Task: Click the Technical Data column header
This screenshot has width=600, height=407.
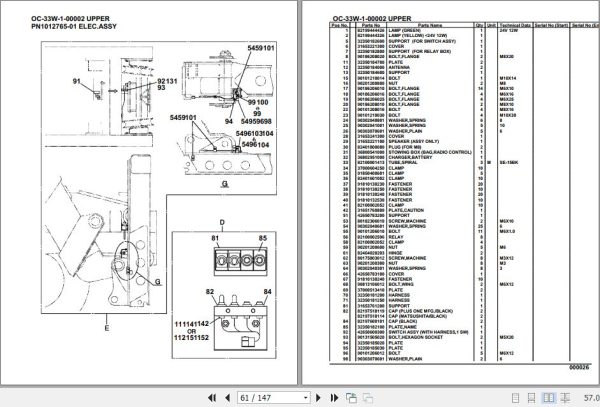Action: [515, 25]
